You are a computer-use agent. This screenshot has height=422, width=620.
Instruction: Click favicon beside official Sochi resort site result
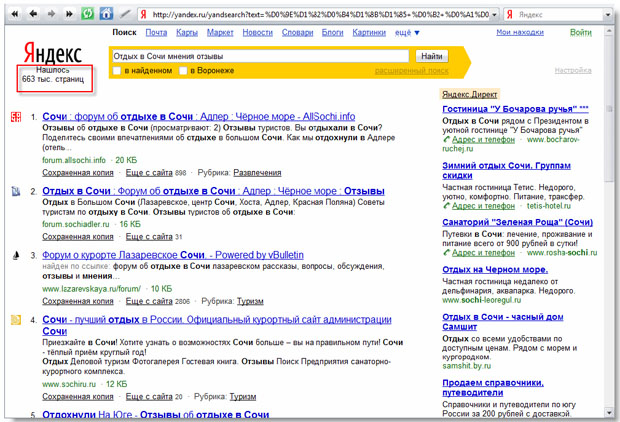(x=16, y=320)
